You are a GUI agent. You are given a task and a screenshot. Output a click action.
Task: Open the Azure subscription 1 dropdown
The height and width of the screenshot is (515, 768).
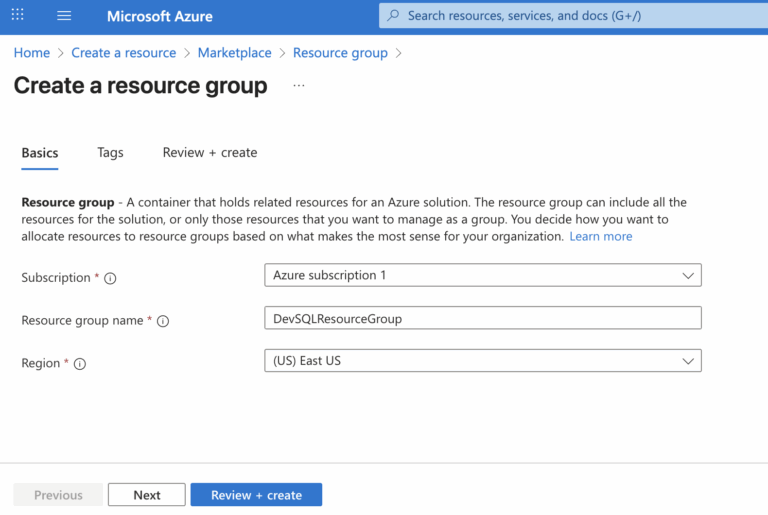pyautogui.click(x=482, y=275)
